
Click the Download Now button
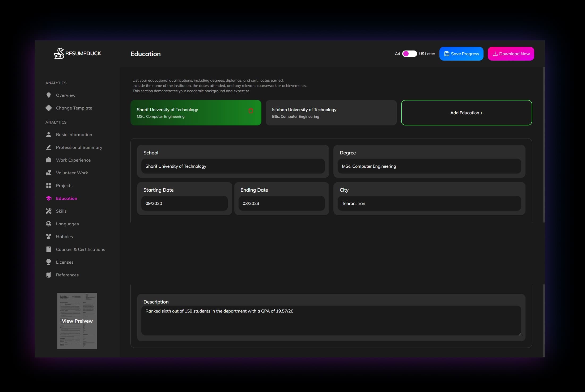[511, 54]
